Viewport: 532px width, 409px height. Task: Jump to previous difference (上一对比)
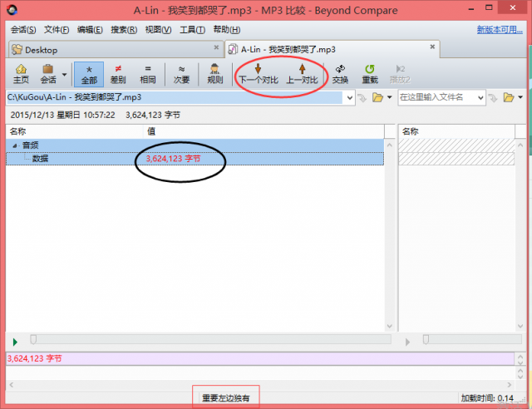coord(302,74)
